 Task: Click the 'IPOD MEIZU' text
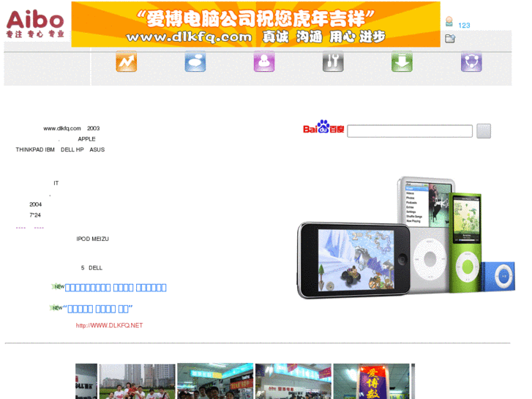coord(93,239)
